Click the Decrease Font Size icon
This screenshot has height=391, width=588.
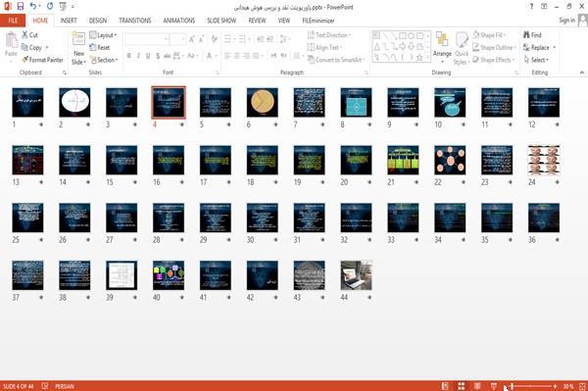[x=201, y=38]
